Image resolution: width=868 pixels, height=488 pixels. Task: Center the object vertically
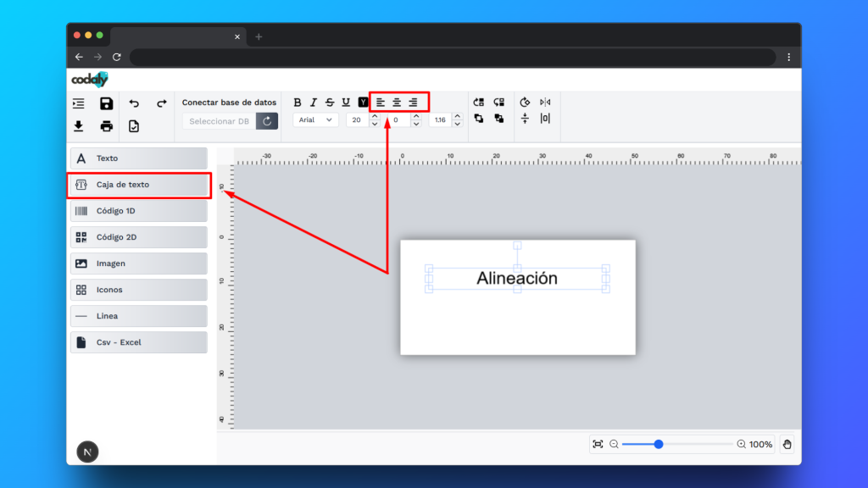click(x=525, y=119)
